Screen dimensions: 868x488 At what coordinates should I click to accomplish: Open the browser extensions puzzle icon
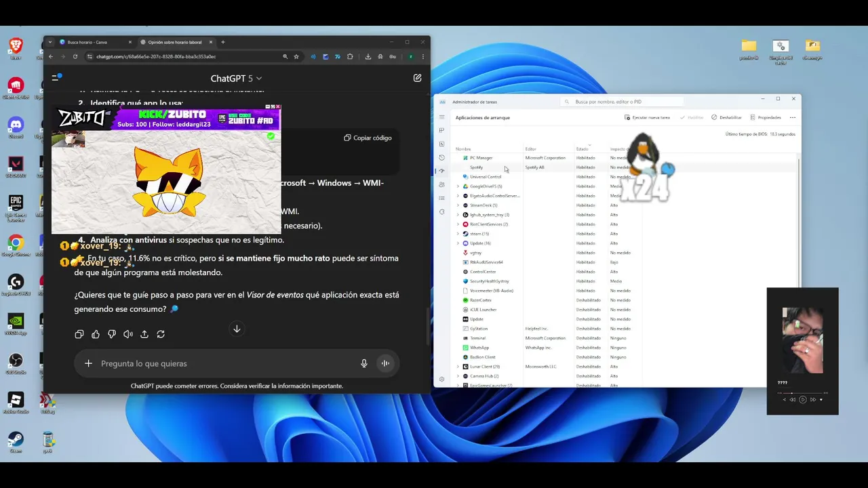[x=350, y=57]
